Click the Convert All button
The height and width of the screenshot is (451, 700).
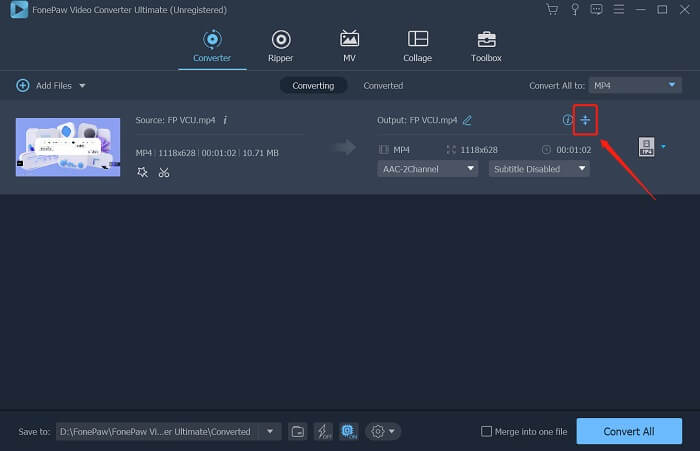[629, 431]
